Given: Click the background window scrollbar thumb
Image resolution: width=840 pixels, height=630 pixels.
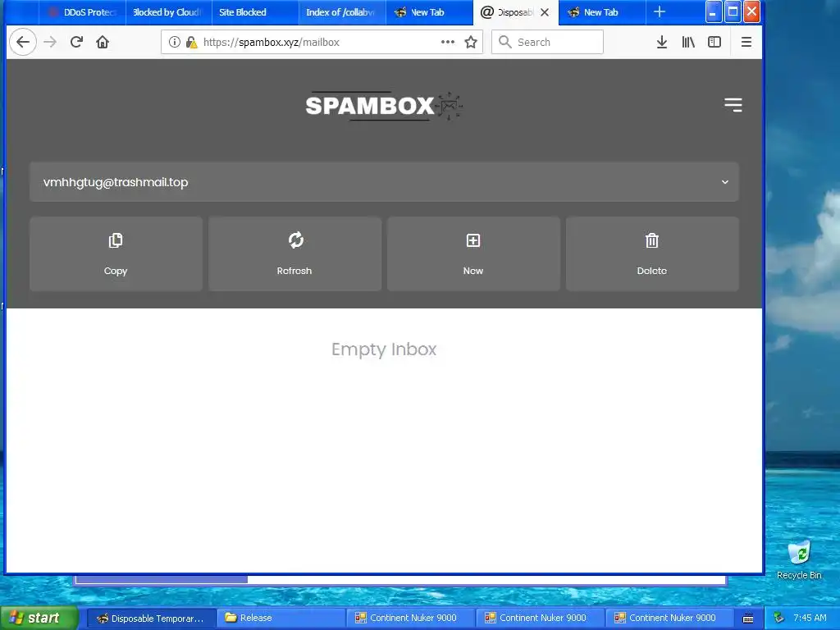Looking at the screenshot, I should [x=162, y=579].
